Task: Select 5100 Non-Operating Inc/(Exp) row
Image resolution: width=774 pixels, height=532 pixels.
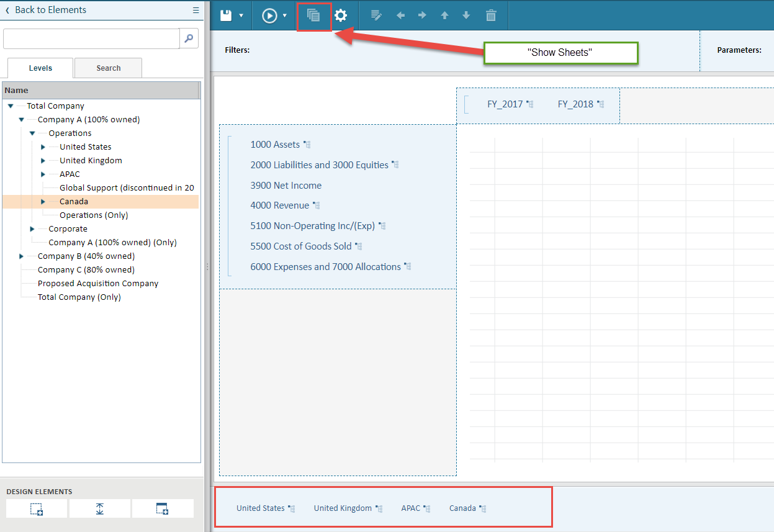Action: (313, 226)
